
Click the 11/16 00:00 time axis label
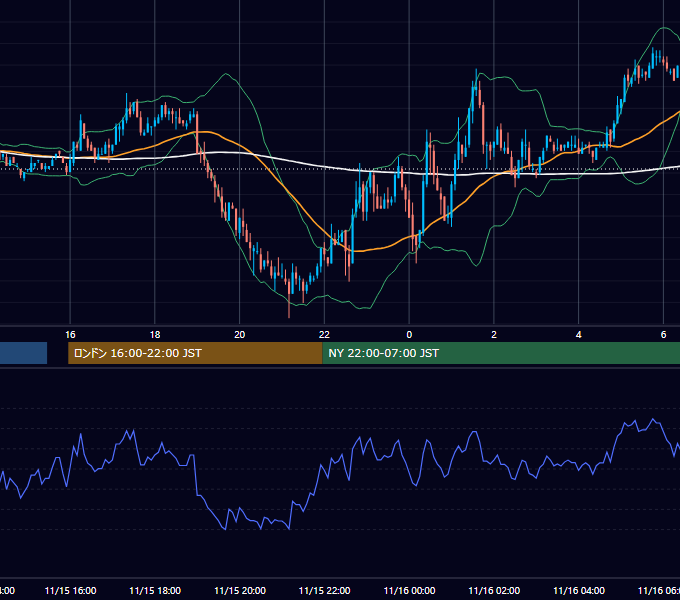pos(409,590)
